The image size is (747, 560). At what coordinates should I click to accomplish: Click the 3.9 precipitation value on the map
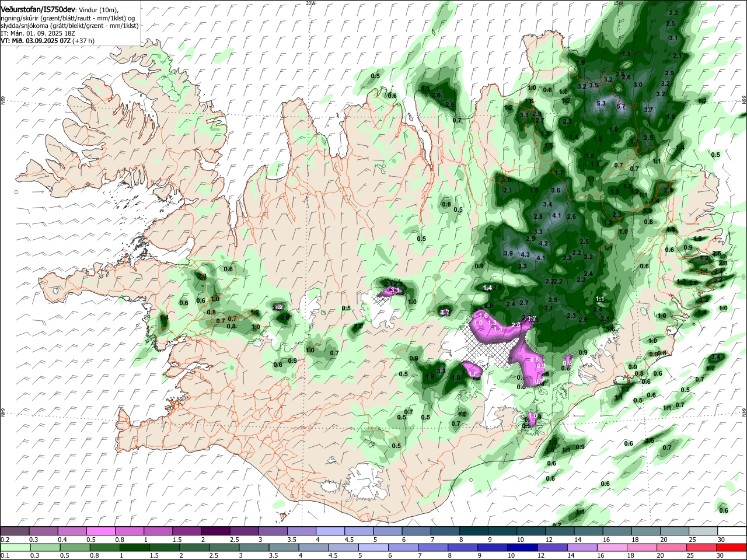[x=508, y=253]
